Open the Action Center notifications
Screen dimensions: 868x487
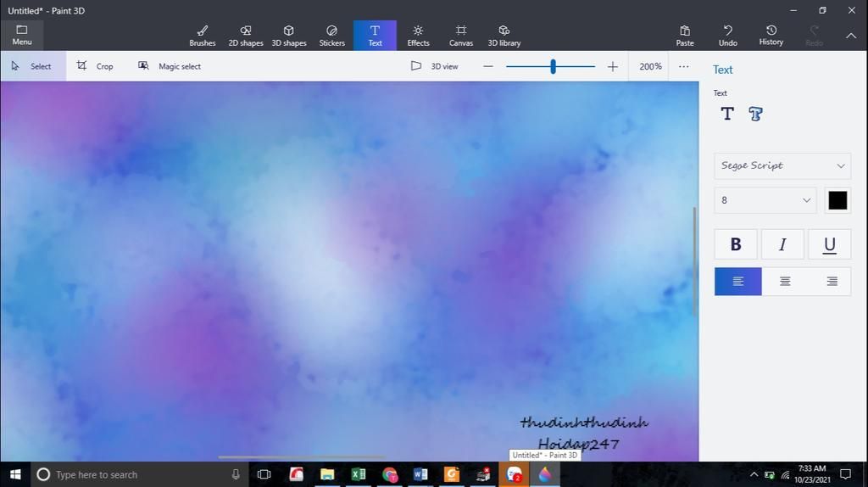point(845,474)
